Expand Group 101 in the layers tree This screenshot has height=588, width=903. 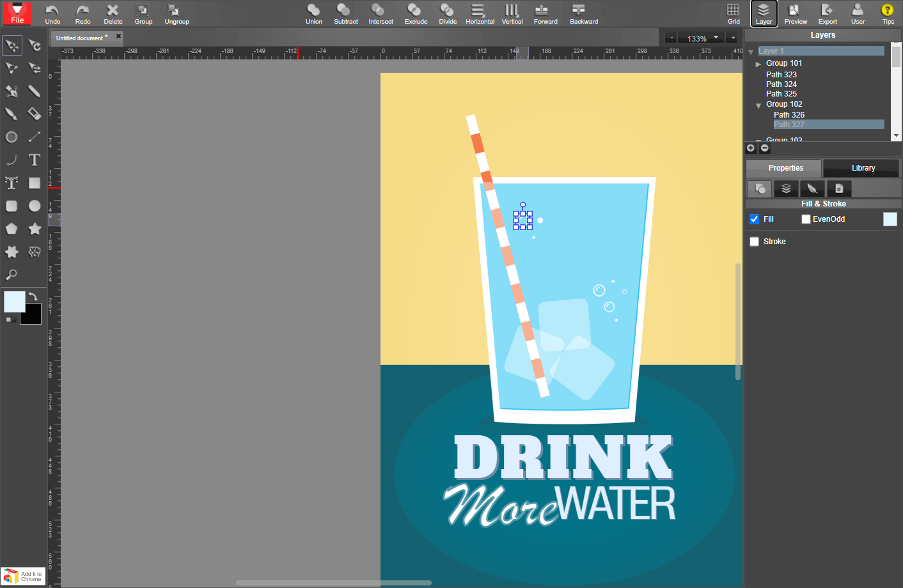point(758,64)
